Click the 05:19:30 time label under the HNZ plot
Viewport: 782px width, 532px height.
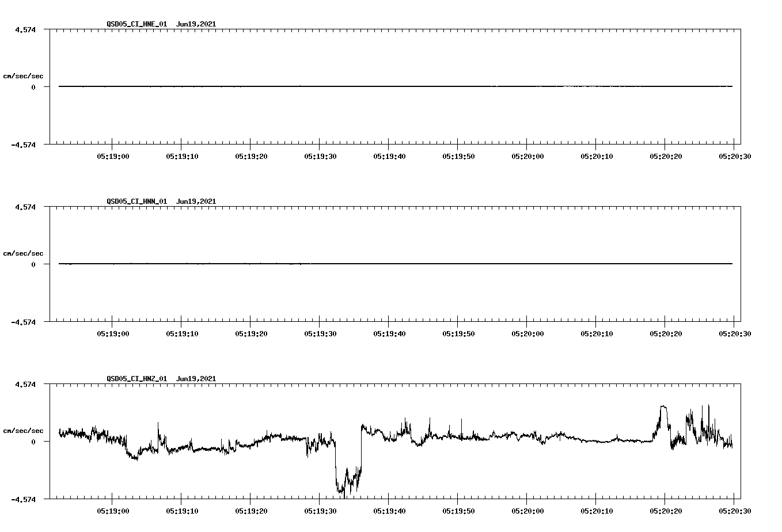(x=320, y=511)
